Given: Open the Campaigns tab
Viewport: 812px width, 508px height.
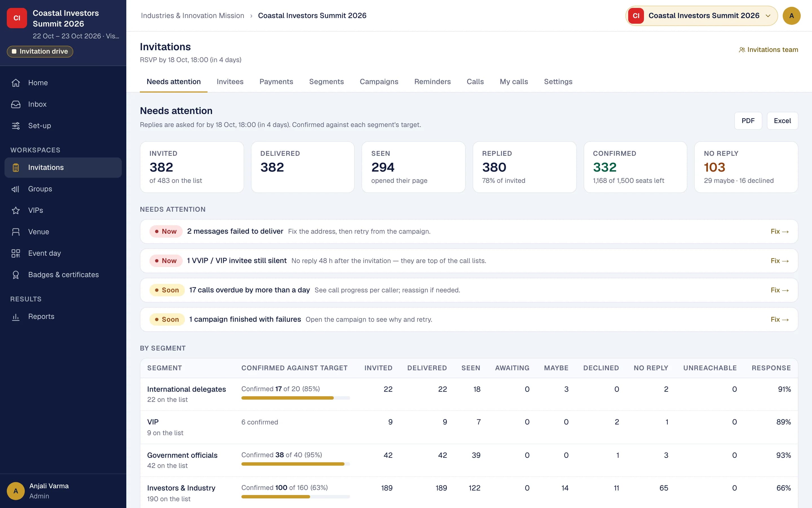Looking at the screenshot, I should [379, 82].
